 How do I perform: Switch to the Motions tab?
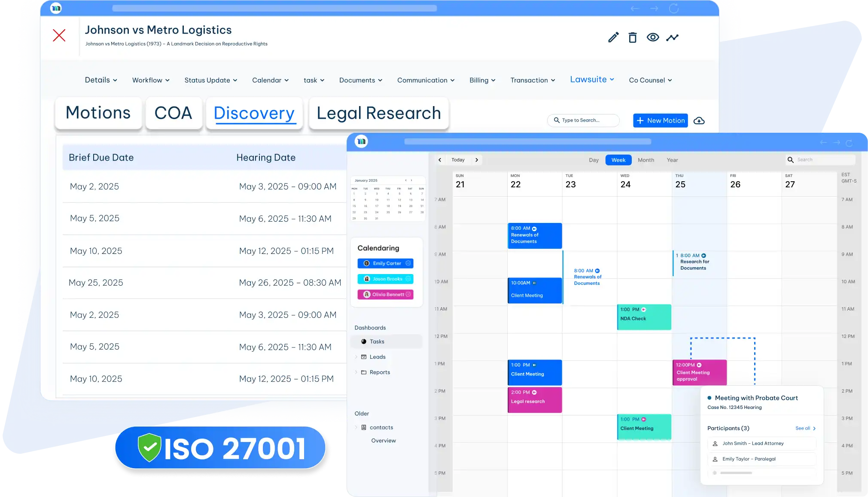tap(98, 113)
